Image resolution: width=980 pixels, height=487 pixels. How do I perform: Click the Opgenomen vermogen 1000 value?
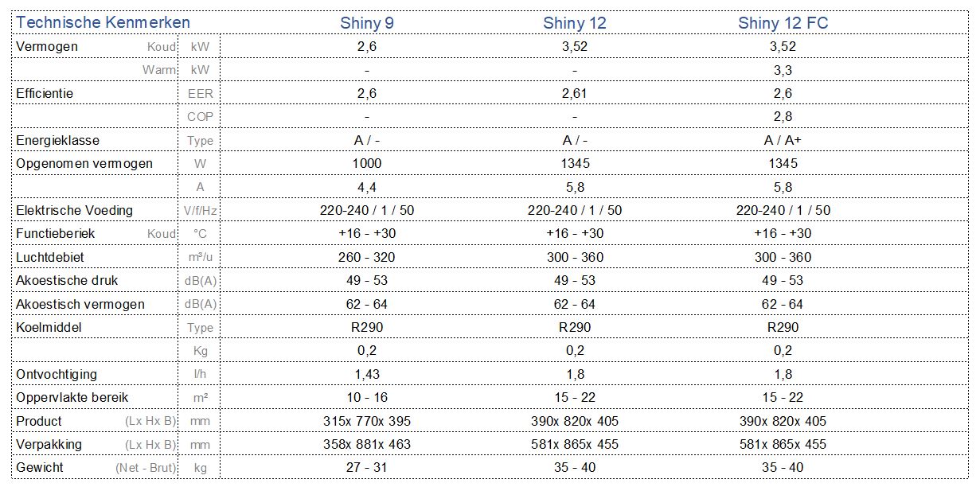(367, 163)
